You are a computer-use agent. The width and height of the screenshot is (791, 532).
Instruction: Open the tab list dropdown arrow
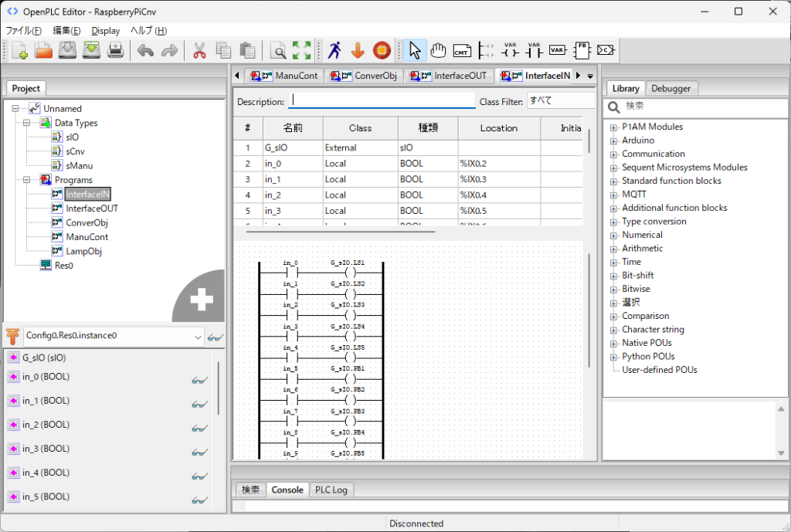589,76
